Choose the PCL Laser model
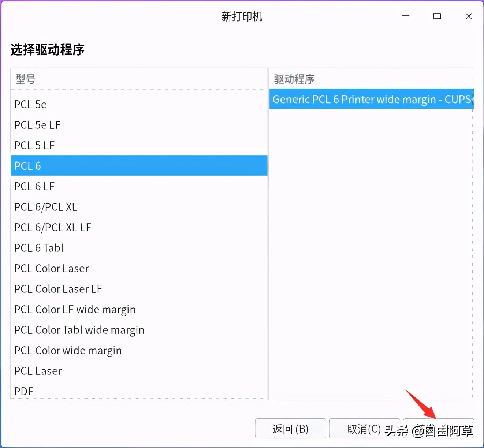The width and height of the screenshot is (484, 448). pos(38,371)
